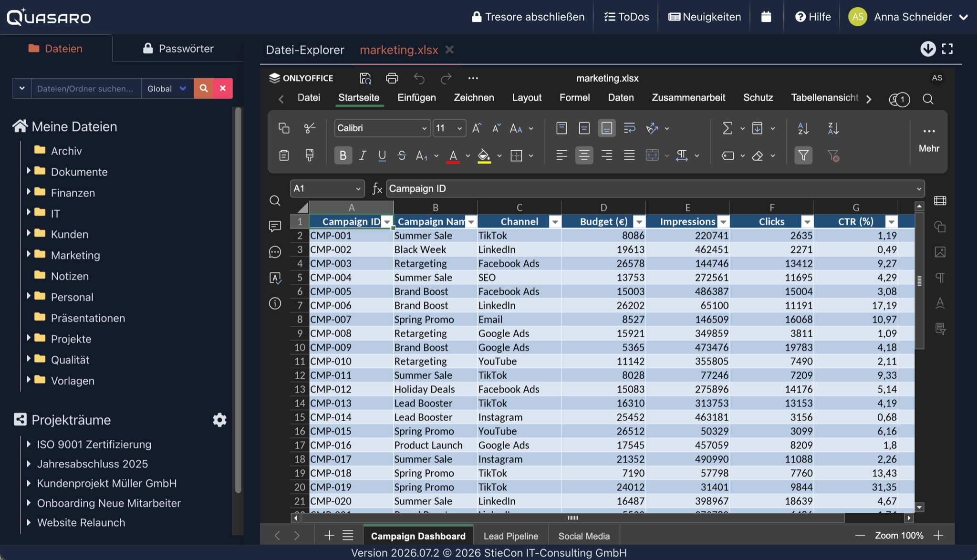
Task: Sort descending Z to A
Action: pos(833,128)
